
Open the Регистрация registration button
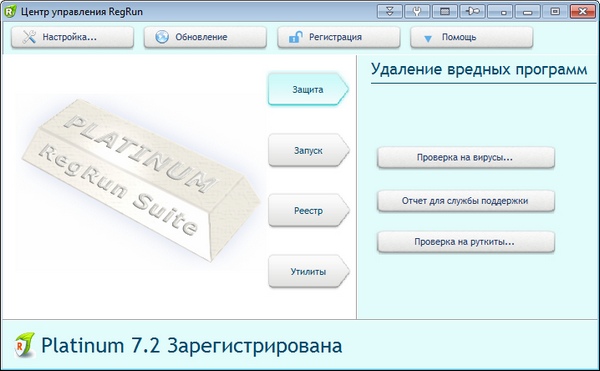coord(339,37)
